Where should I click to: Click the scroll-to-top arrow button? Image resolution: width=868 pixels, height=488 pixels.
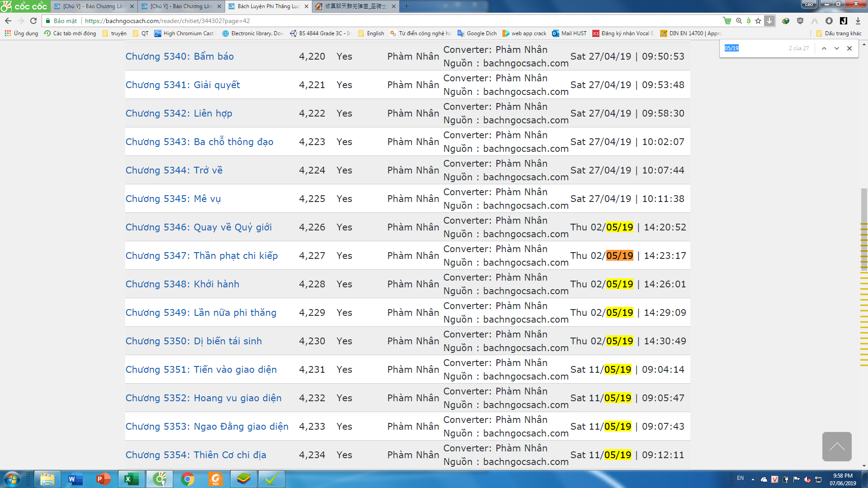pos(837,446)
